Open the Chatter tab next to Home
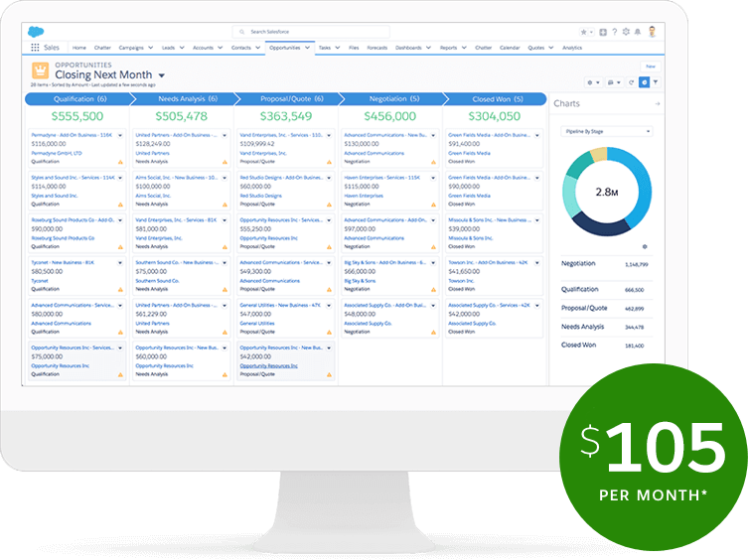748x560 pixels. point(102,48)
